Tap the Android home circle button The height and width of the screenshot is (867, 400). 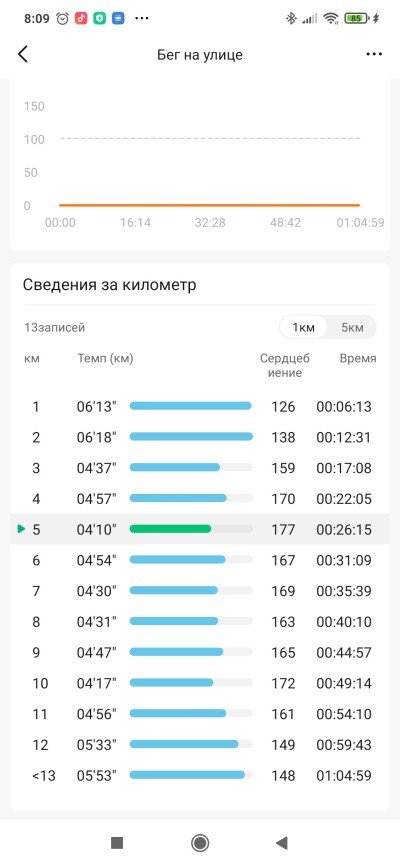[x=200, y=843]
